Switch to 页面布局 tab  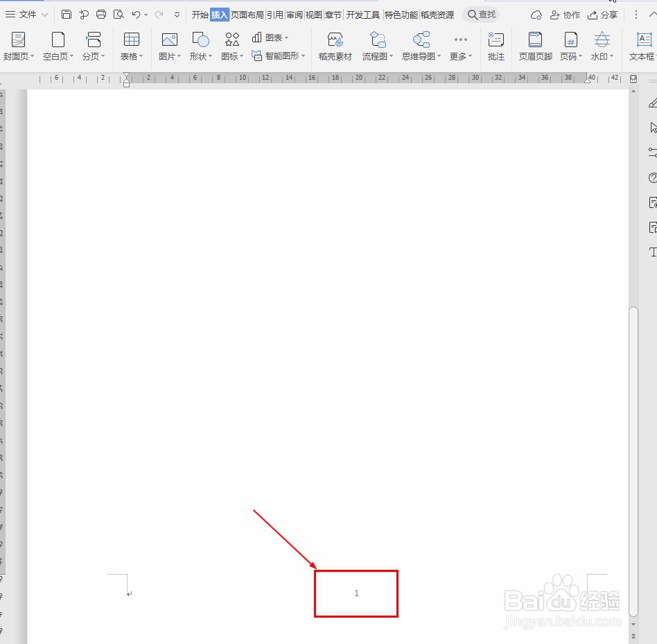[x=247, y=15]
